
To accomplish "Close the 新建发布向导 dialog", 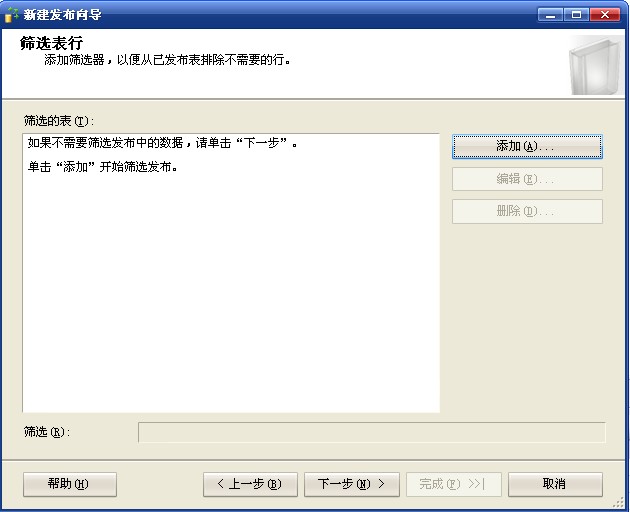I will point(604,15).
